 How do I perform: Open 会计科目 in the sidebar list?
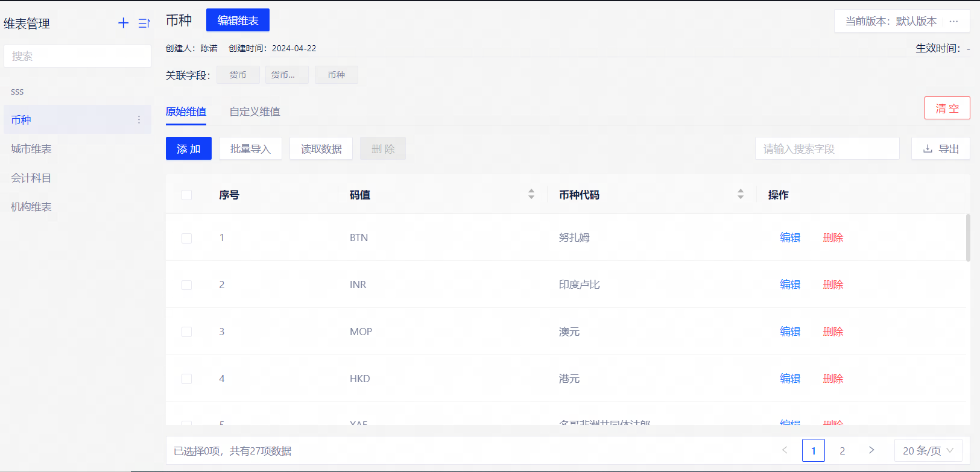31,178
